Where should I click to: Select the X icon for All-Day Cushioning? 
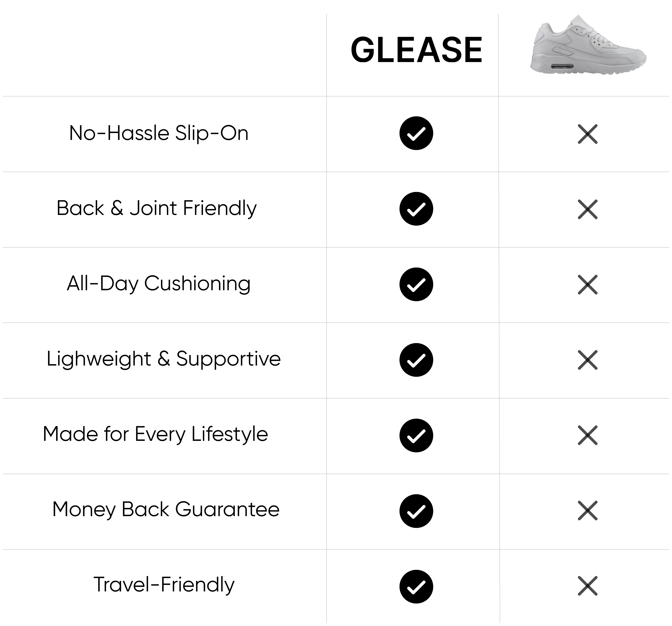point(587,285)
